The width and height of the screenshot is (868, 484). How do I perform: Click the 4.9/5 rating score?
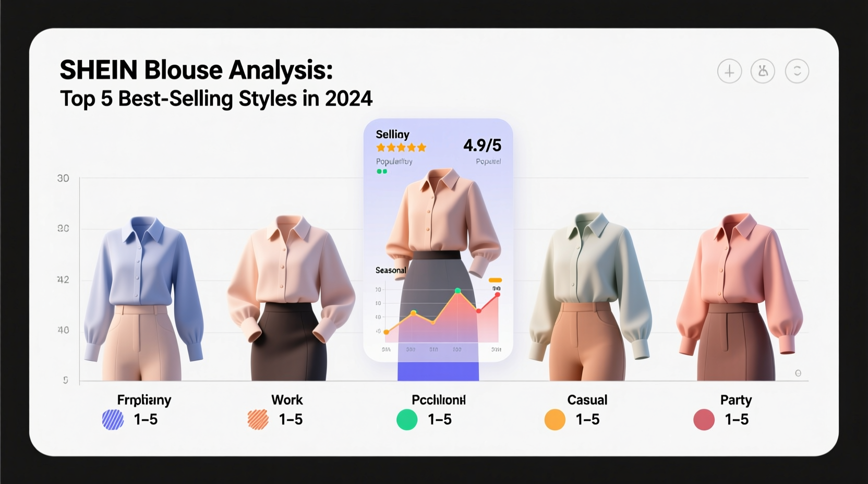point(482,145)
